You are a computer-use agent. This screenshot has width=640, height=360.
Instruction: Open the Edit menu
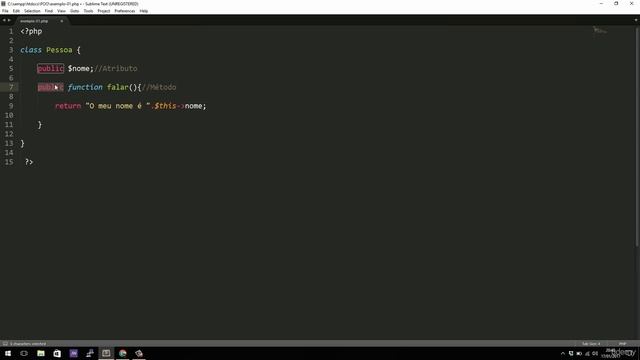pyautogui.click(x=16, y=11)
